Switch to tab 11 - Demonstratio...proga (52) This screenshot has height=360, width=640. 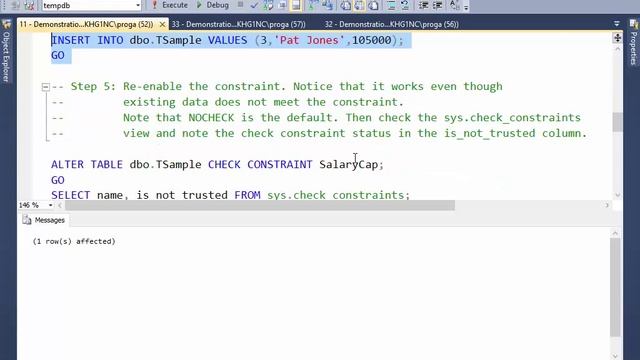86,24
